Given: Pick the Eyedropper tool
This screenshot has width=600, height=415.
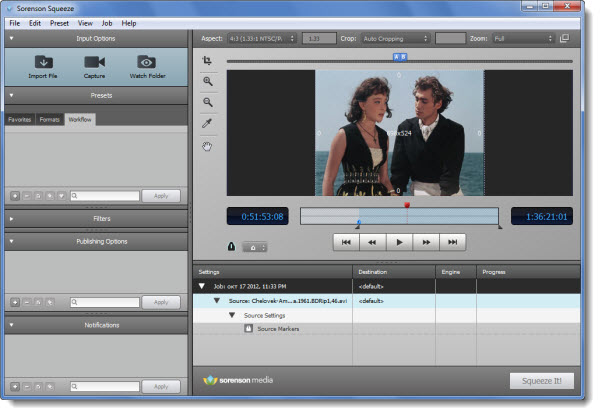Looking at the screenshot, I should tap(206, 124).
